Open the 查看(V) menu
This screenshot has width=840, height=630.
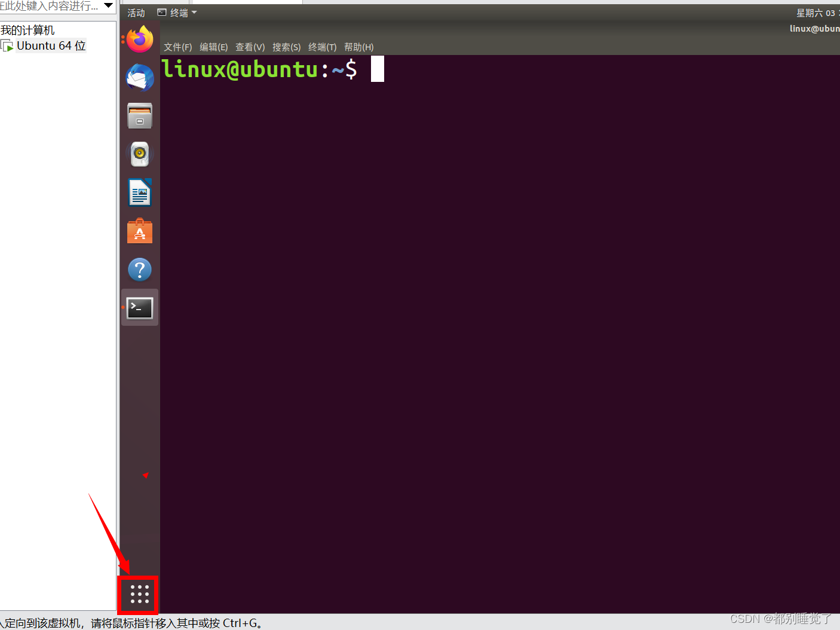click(x=250, y=47)
